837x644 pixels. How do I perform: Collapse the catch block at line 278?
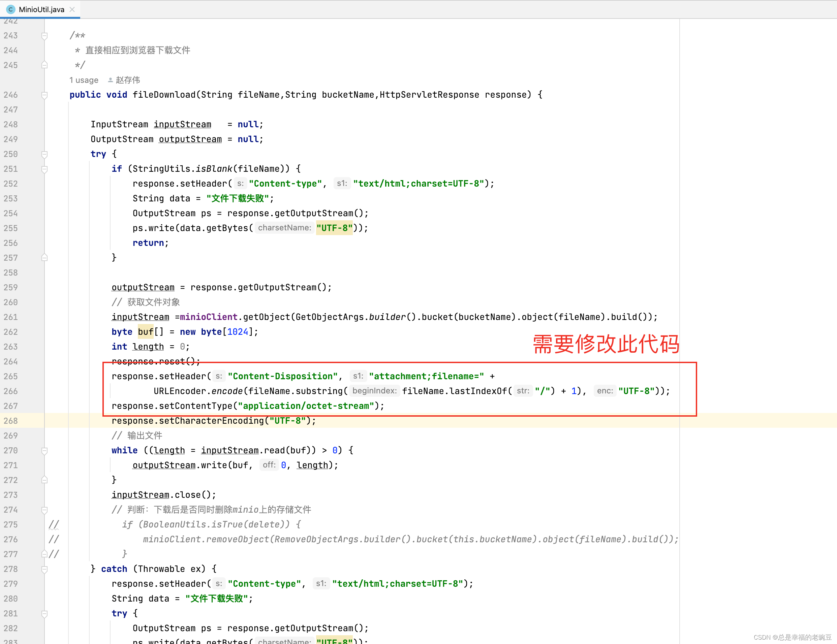44,569
